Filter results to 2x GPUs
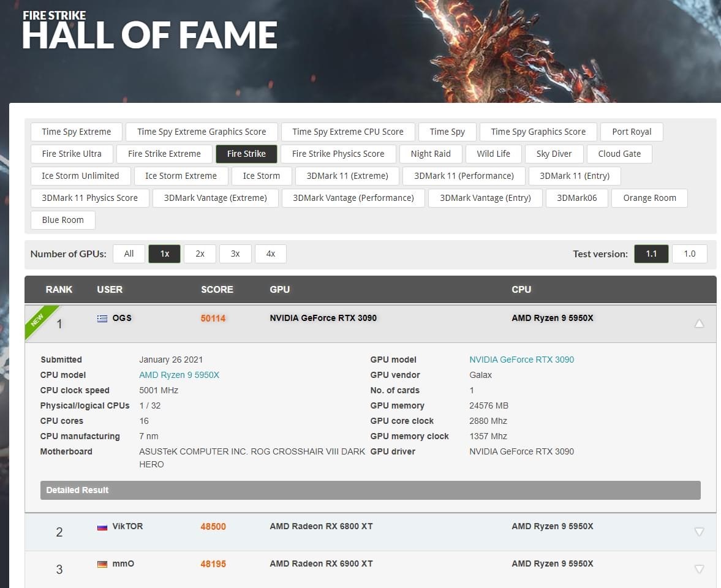721x588 pixels. point(200,254)
